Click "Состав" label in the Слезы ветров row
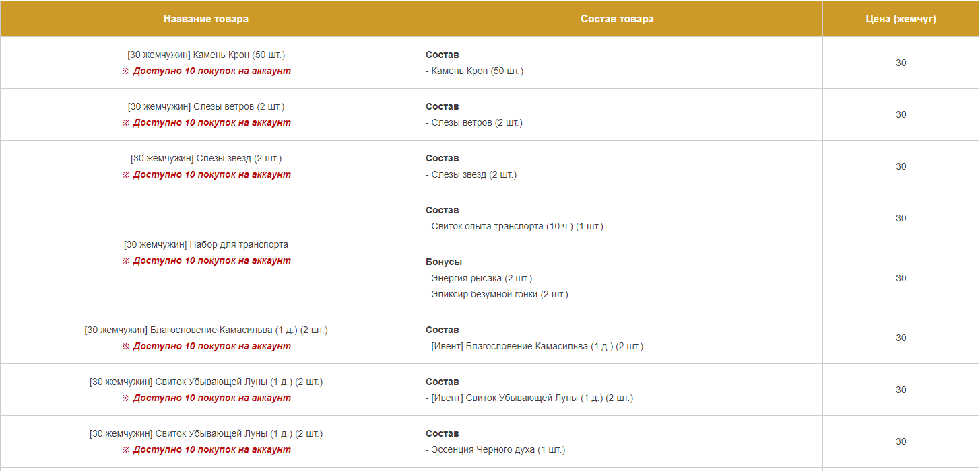 (443, 106)
